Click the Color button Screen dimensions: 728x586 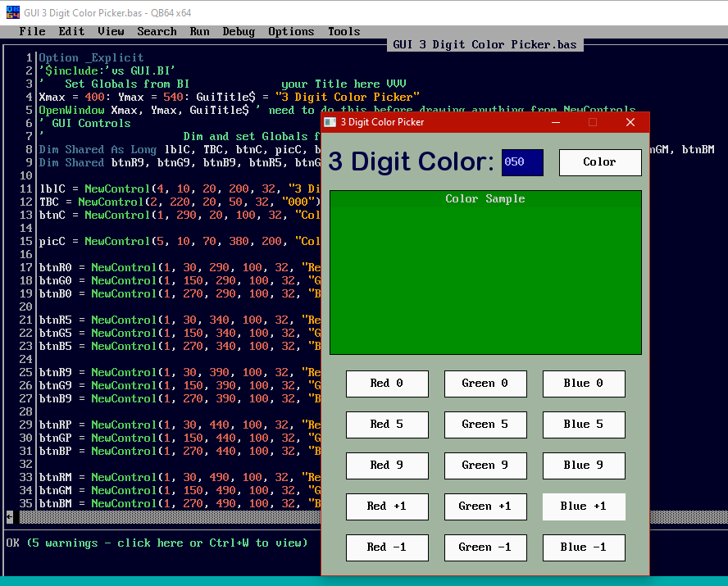[600, 162]
